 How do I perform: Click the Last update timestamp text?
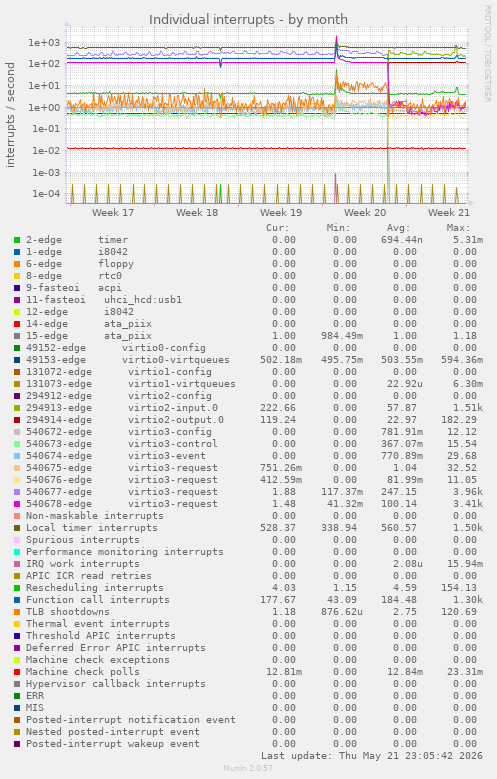pos(372,756)
